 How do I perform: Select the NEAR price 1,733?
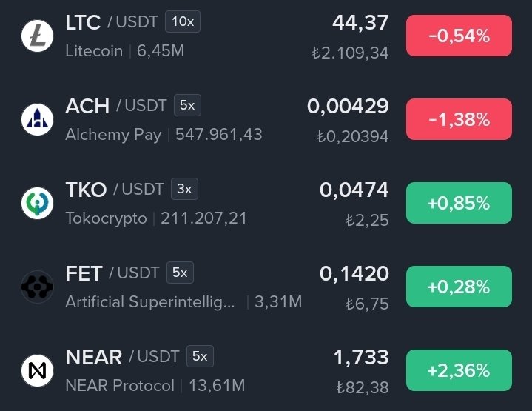point(361,358)
